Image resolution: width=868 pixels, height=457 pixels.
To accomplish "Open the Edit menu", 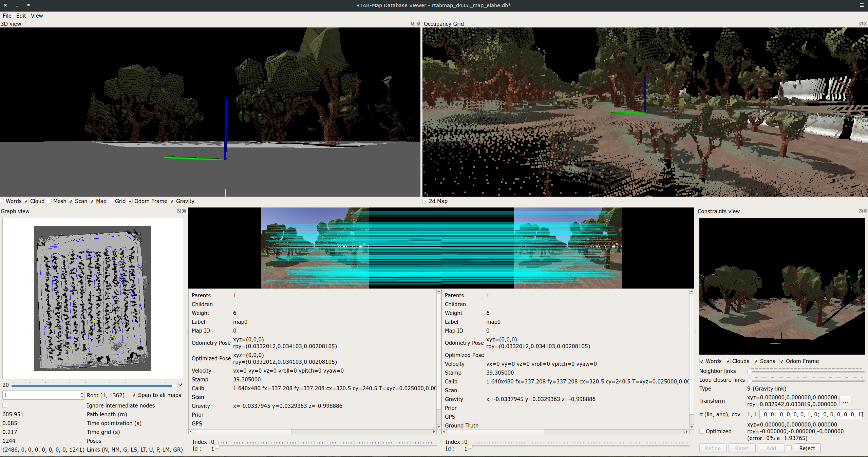I will tap(21, 16).
